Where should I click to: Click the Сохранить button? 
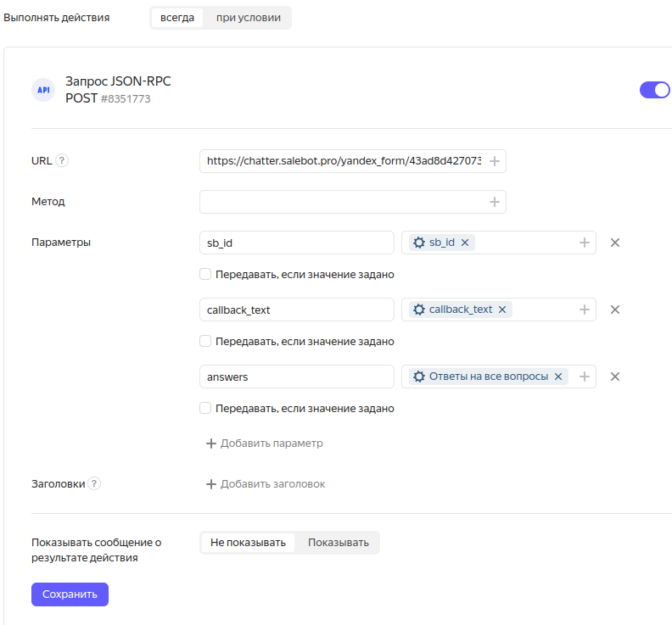70,594
